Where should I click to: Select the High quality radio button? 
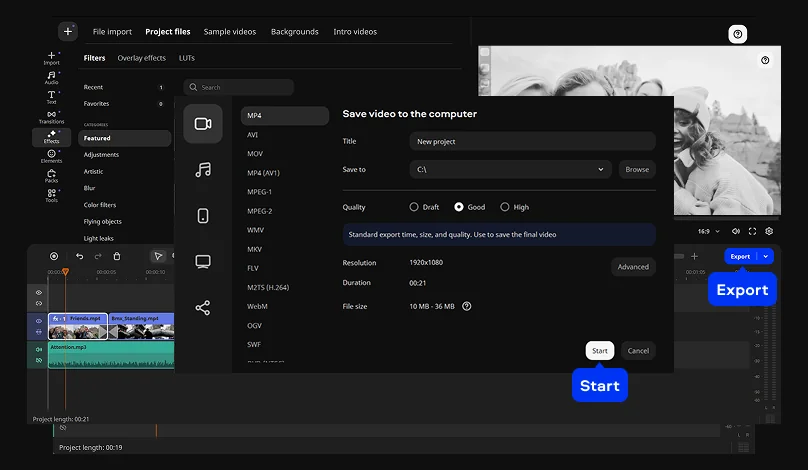(x=504, y=207)
